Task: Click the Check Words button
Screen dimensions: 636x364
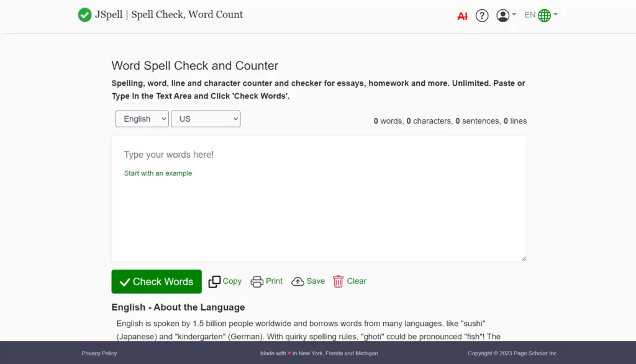Action: [157, 281]
